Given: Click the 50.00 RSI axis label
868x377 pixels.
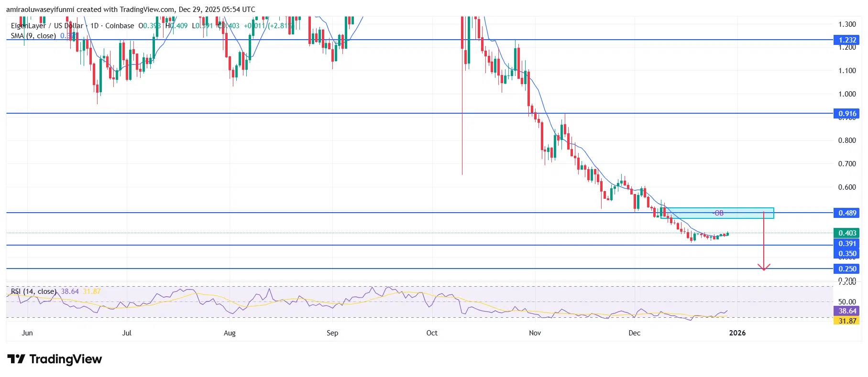Looking at the screenshot, I should pyautogui.click(x=847, y=302).
